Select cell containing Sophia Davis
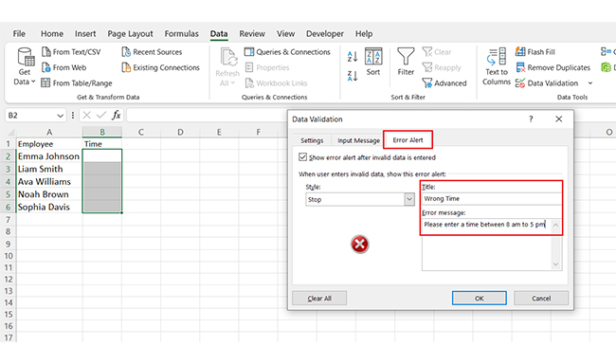The height and width of the screenshot is (364, 616). point(49,207)
